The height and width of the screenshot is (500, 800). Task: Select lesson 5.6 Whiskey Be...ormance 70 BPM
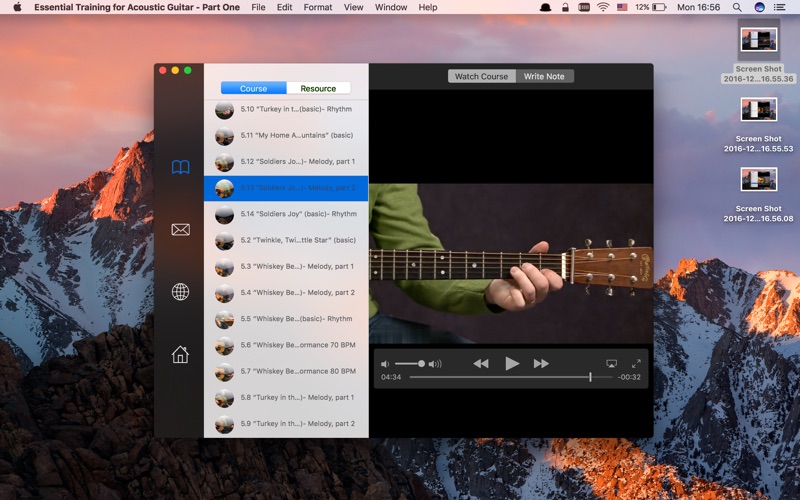click(x=286, y=345)
